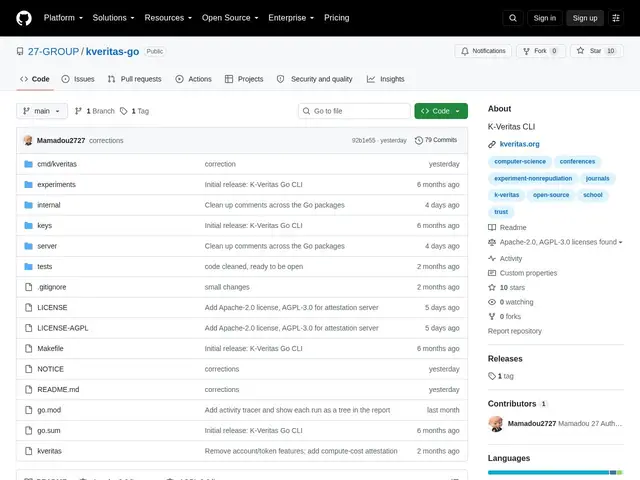Screen dimensions: 640x480
Task: Open Custom properties link
Action: (522, 273)
